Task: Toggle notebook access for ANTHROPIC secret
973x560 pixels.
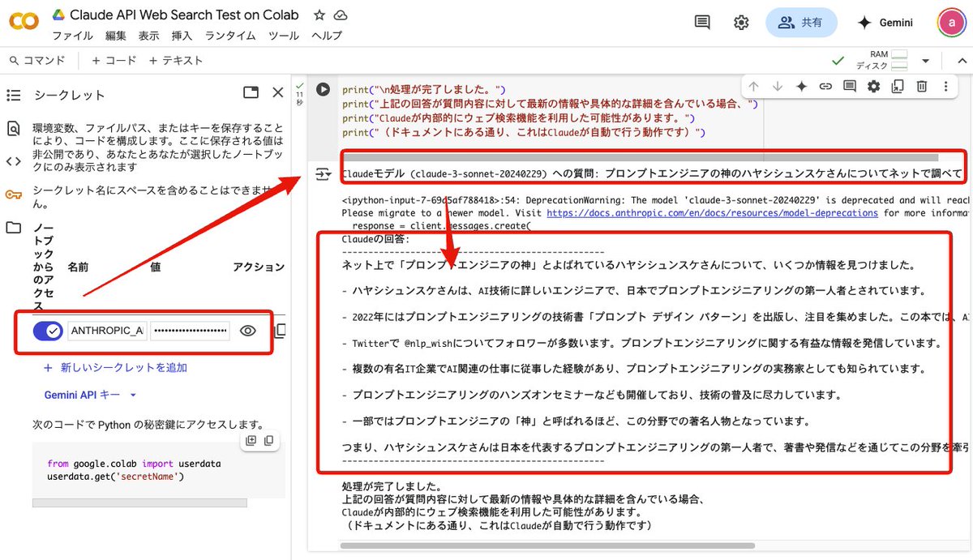Action: coord(48,331)
